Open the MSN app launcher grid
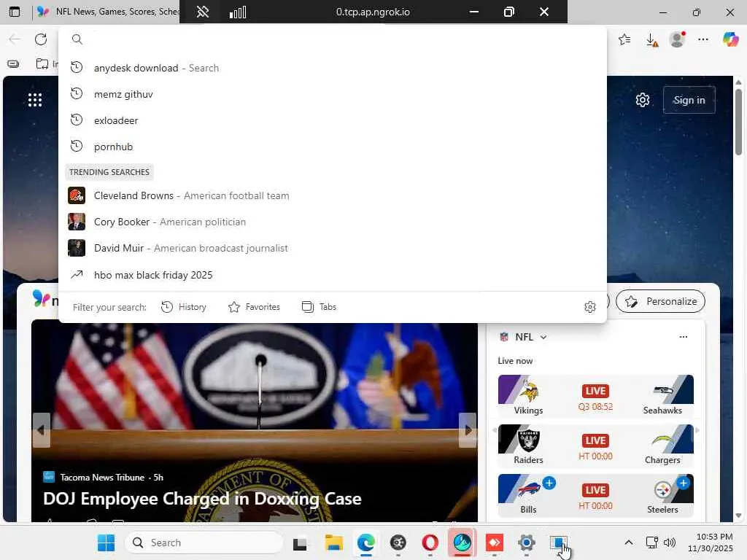The image size is (747, 560). 35,99
